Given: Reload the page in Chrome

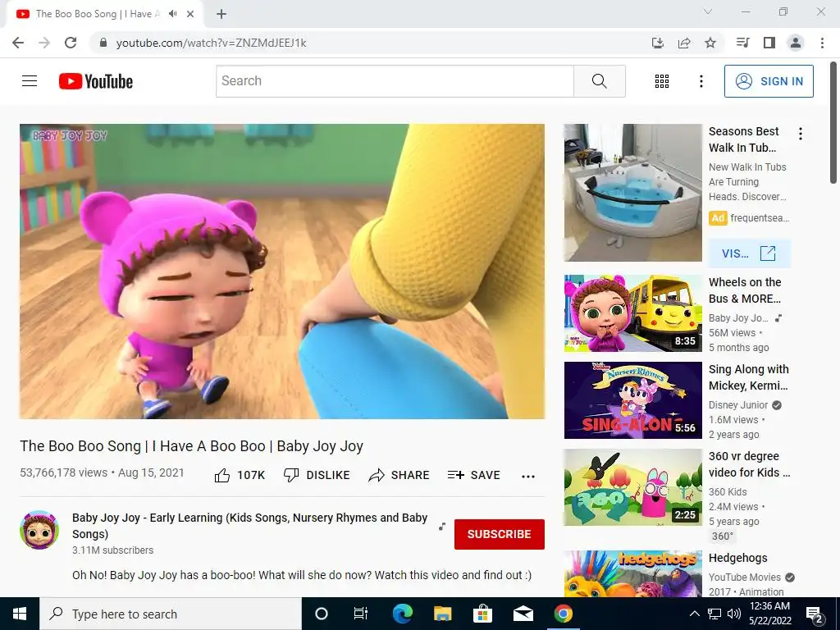Looking at the screenshot, I should pyautogui.click(x=71, y=43).
